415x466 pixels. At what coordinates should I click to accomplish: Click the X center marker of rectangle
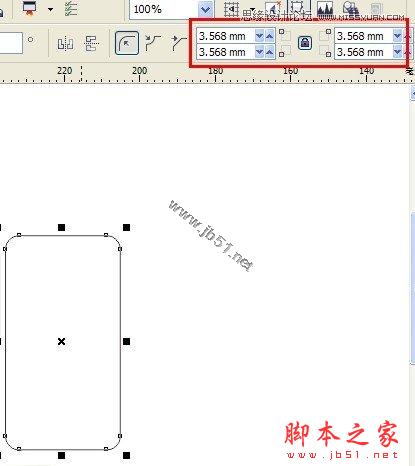point(61,341)
